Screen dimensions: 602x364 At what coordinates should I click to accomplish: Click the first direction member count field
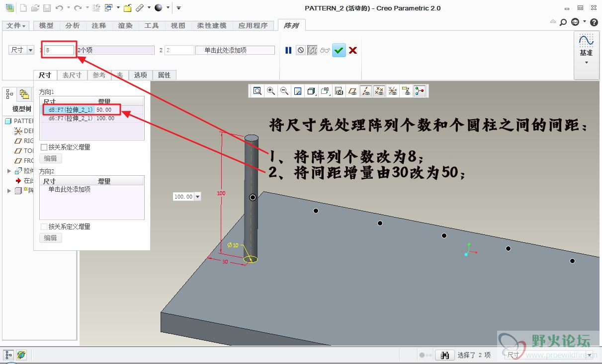click(x=59, y=50)
